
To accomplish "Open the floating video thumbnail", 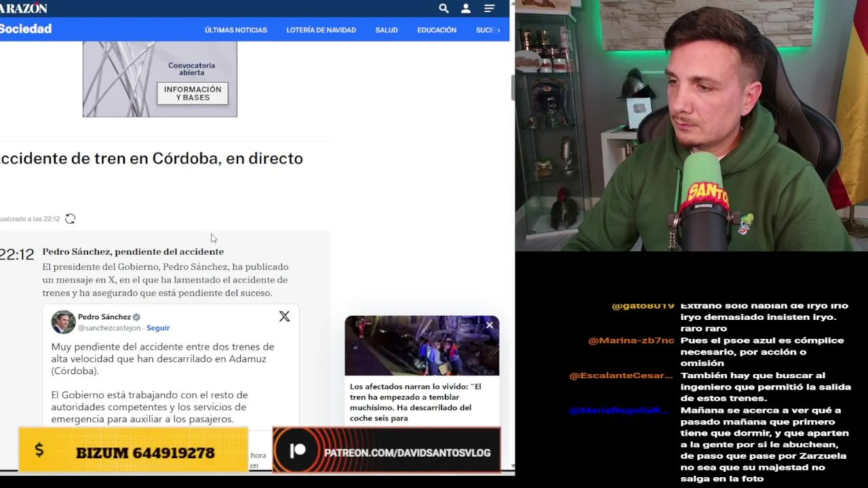I will tap(422, 346).
